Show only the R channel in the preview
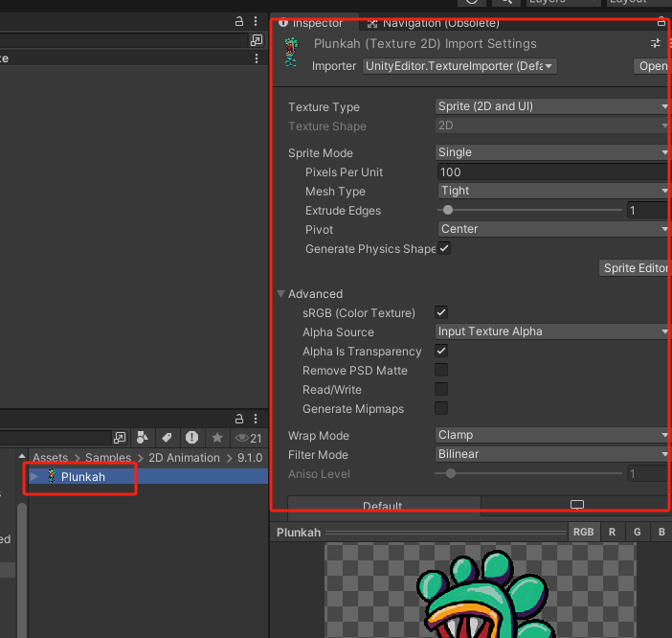 612,532
